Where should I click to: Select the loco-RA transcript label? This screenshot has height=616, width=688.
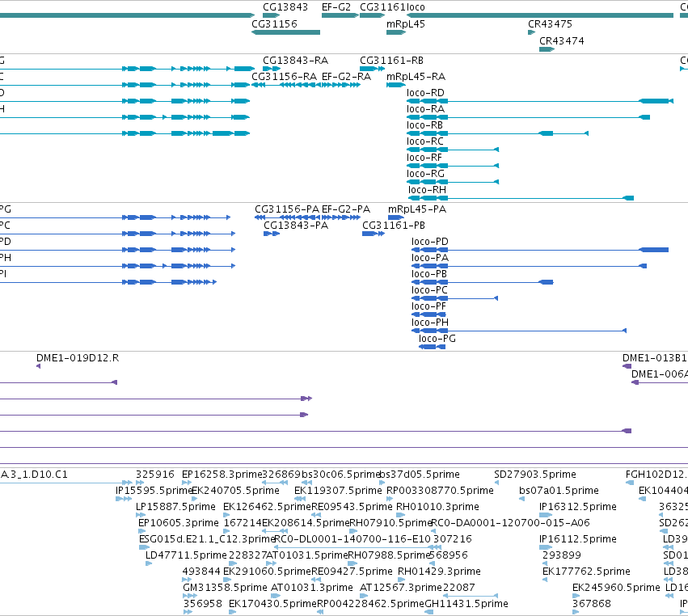pos(425,109)
